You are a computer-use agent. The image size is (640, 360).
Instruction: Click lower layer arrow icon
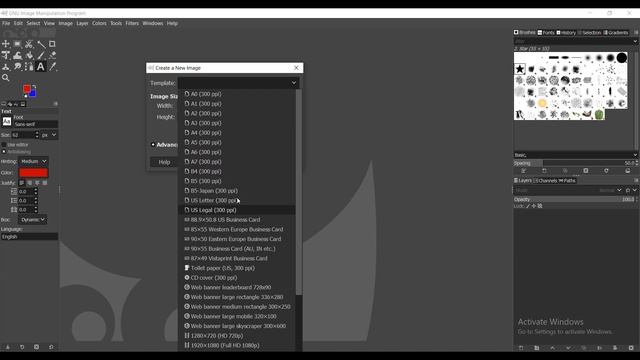pos(568,348)
